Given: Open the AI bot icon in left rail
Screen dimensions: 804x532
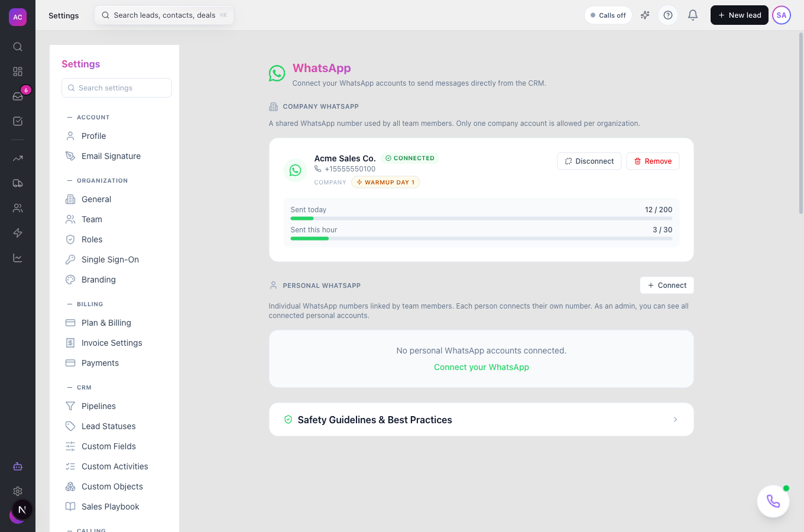Looking at the screenshot, I should [x=18, y=466].
